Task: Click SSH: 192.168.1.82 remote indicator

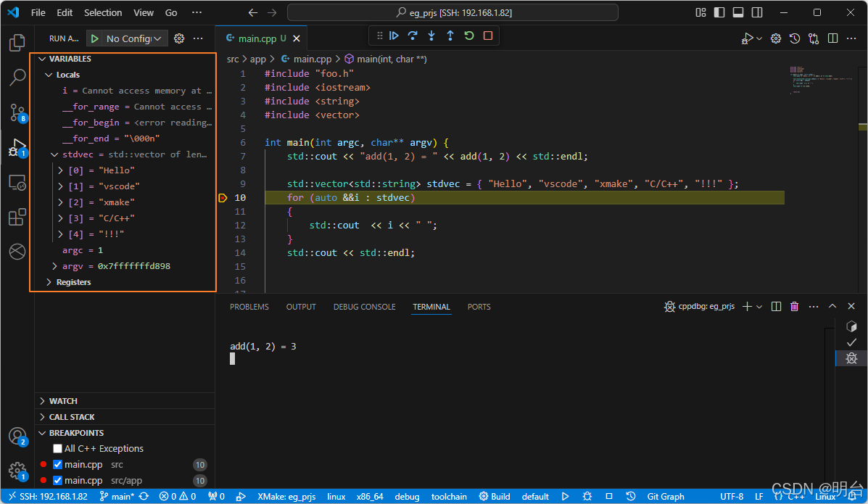Action: pos(48,496)
